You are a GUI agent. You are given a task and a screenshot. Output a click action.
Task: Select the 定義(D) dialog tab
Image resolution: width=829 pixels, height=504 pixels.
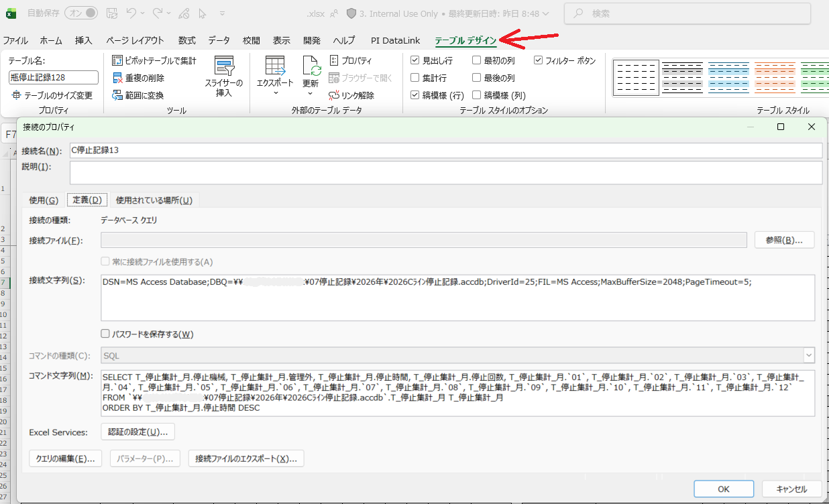pos(87,200)
